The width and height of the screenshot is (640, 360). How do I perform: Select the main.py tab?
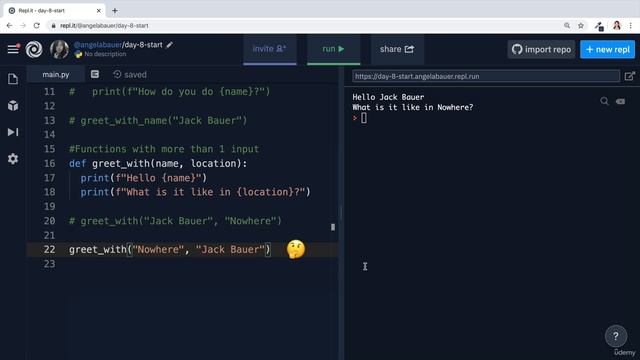coord(56,75)
